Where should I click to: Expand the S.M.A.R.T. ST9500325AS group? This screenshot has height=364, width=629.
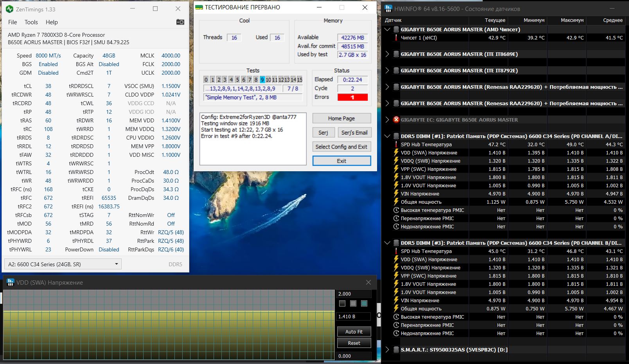(x=387, y=350)
